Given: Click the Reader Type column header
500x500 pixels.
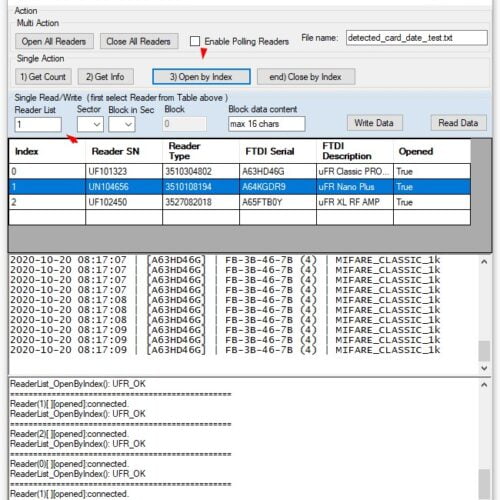Looking at the screenshot, I should (x=201, y=151).
